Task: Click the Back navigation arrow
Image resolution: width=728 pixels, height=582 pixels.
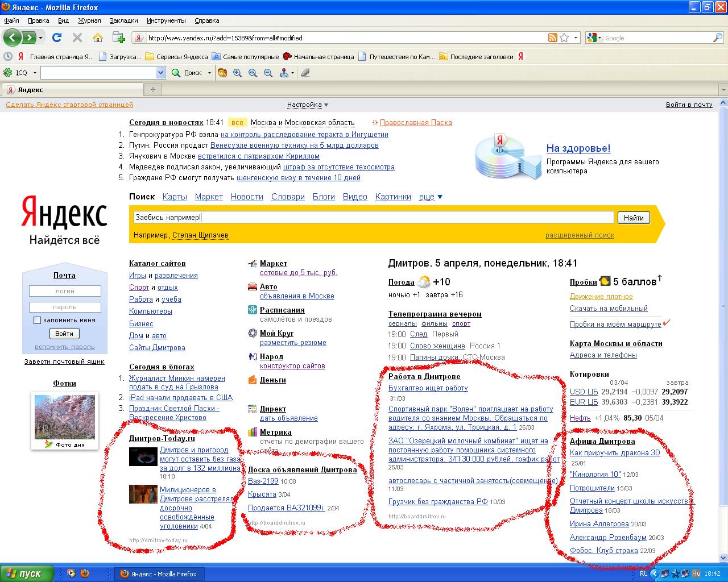Action: [x=12, y=38]
